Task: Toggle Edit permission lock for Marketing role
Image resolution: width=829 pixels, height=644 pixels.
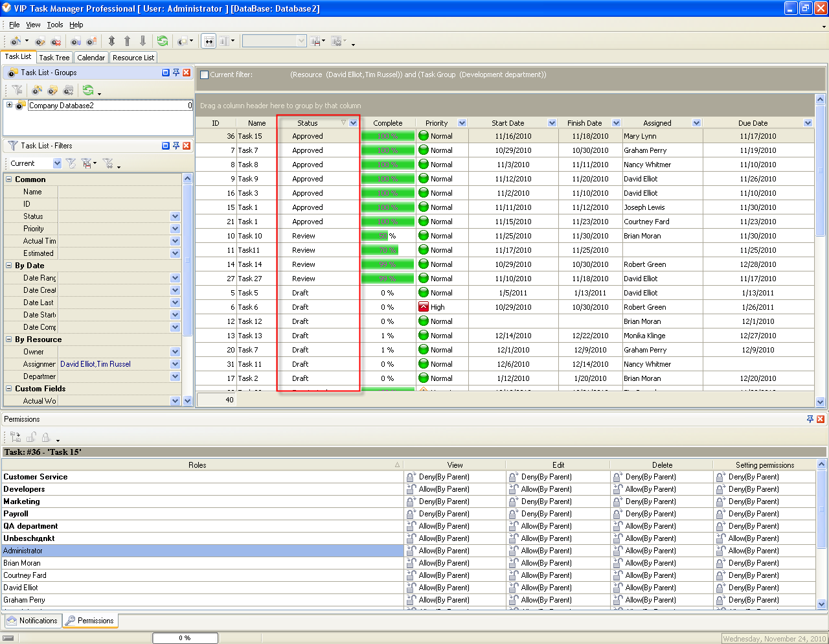Action: (x=513, y=501)
